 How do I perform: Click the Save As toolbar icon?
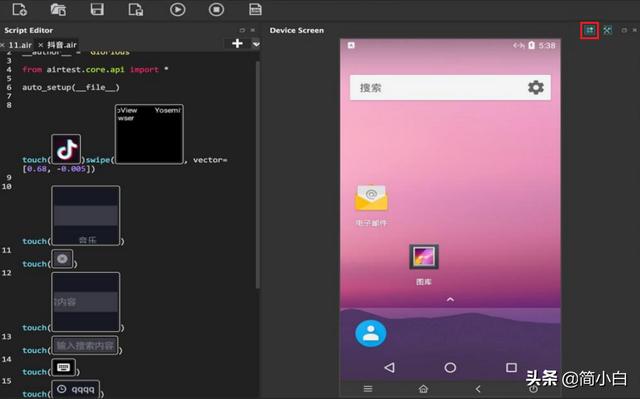136,9
